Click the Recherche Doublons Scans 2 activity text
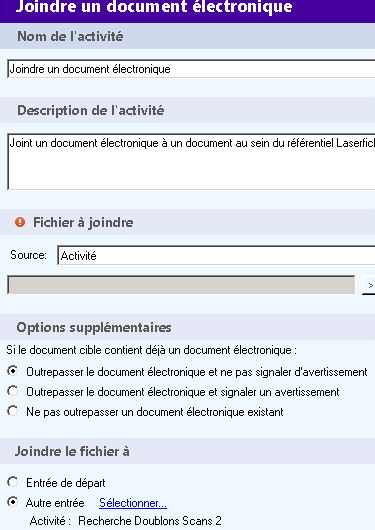Image resolution: width=375 pixels, height=530 pixels. (150, 521)
